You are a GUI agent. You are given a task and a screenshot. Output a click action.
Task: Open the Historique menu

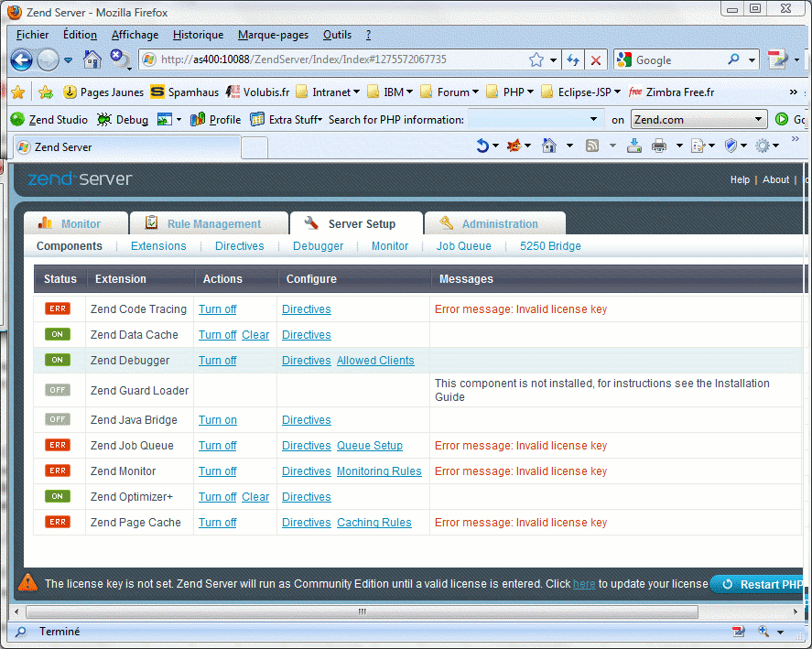tap(199, 35)
